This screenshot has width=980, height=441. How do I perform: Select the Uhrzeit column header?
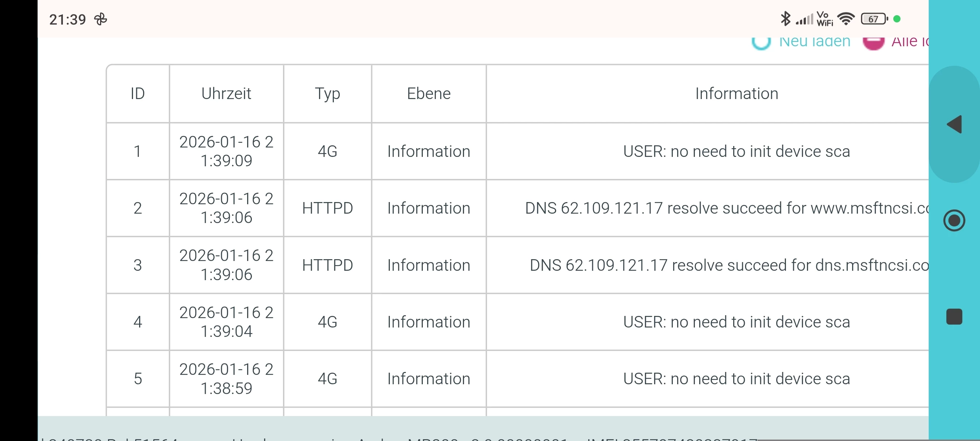226,94
